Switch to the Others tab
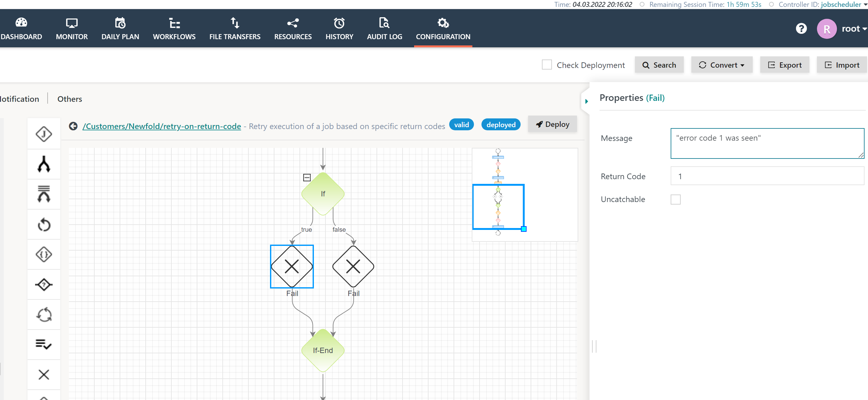 (70, 99)
